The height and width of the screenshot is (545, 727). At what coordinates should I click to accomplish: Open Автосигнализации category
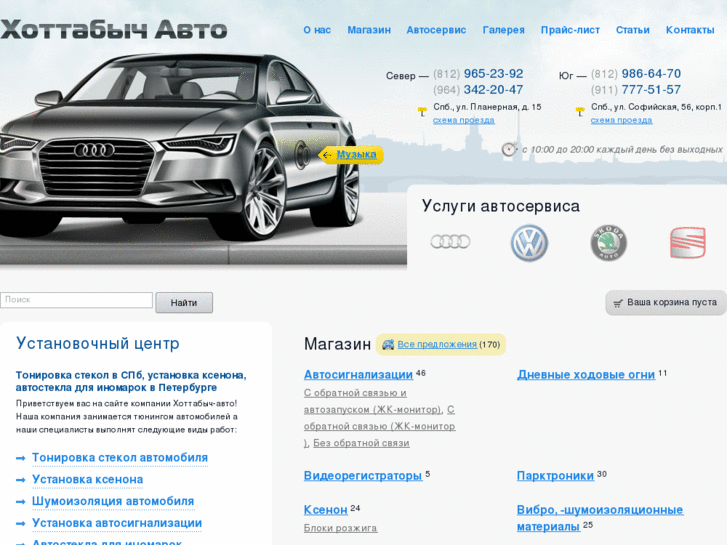358,375
